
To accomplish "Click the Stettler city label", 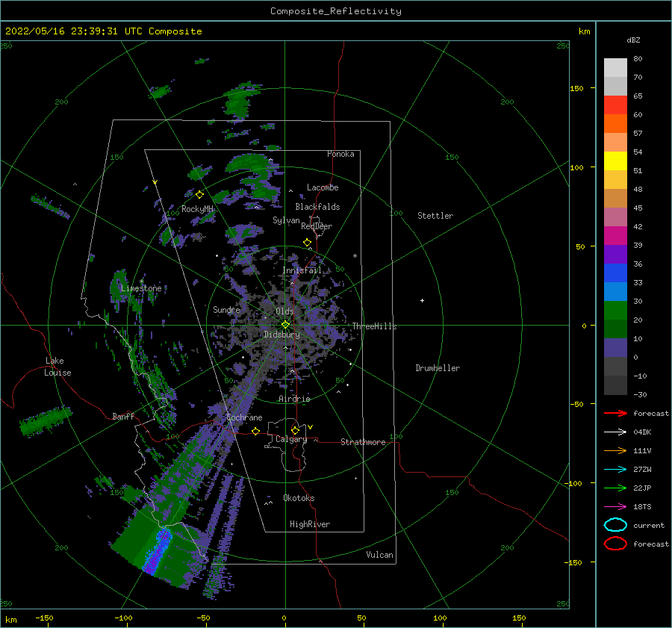I will 435,216.
